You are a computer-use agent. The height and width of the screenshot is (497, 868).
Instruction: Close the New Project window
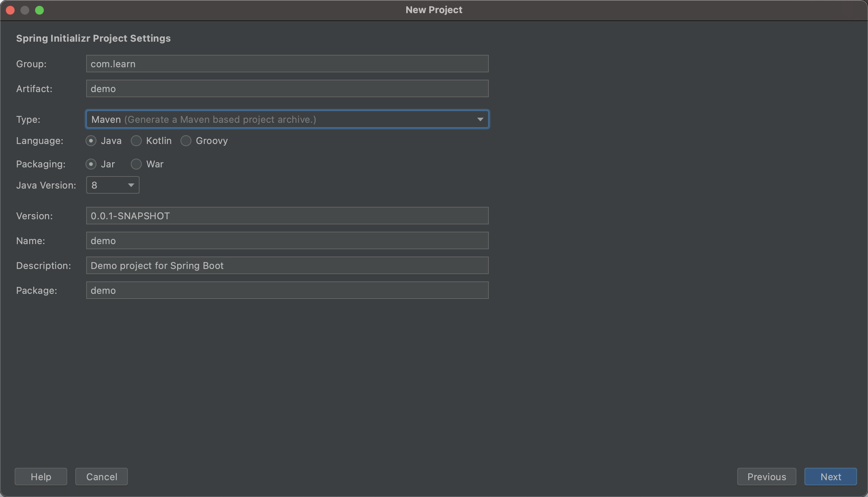10,10
